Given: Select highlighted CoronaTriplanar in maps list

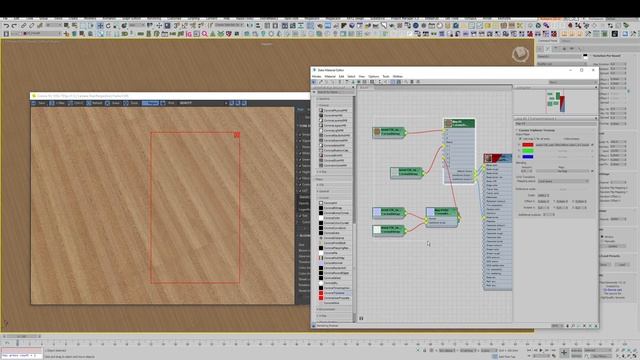Looking at the screenshot, I should 334,293.
